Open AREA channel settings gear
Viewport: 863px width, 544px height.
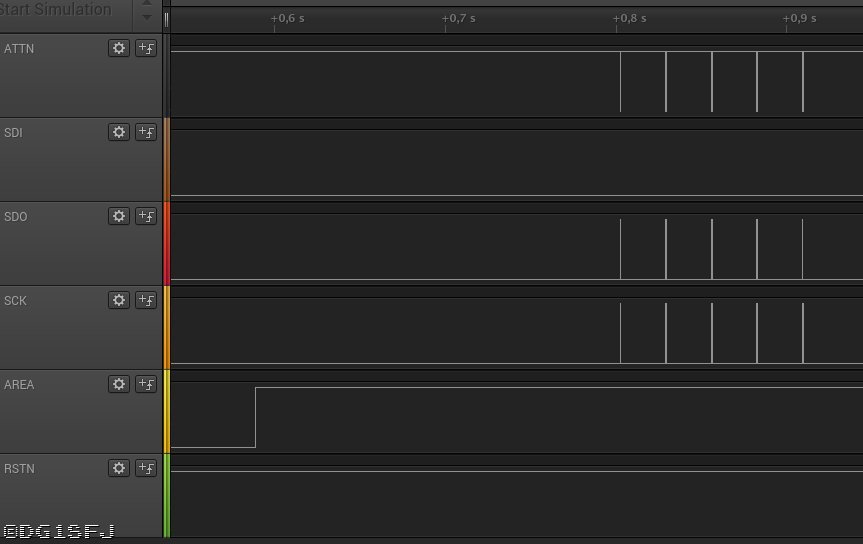119,384
